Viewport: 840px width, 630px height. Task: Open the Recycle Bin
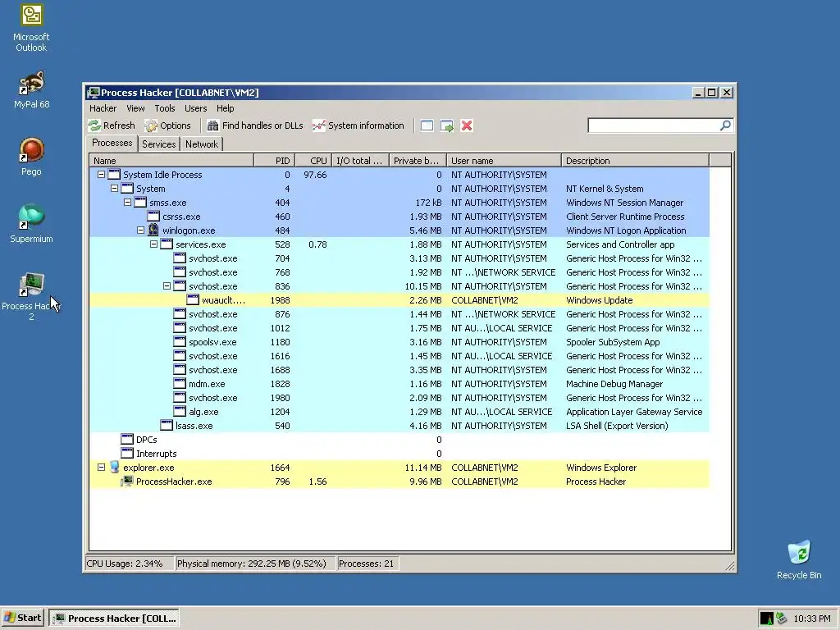(x=799, y=560)
